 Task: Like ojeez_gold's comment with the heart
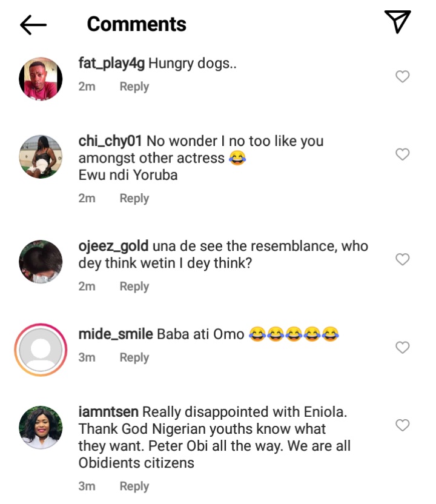[402, 259]
